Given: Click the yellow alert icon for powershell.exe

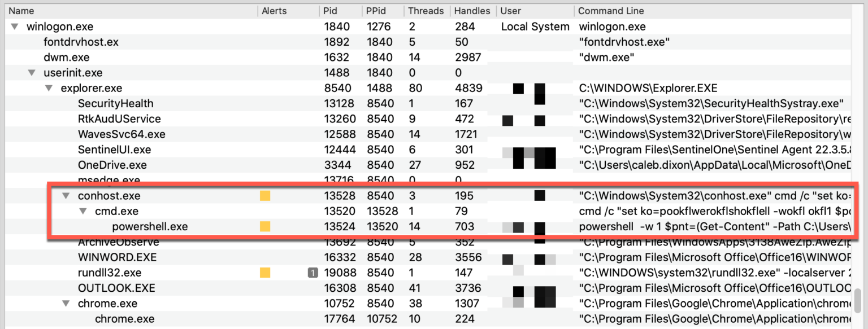Looking at the screenshot, I should tap(265, 227).
